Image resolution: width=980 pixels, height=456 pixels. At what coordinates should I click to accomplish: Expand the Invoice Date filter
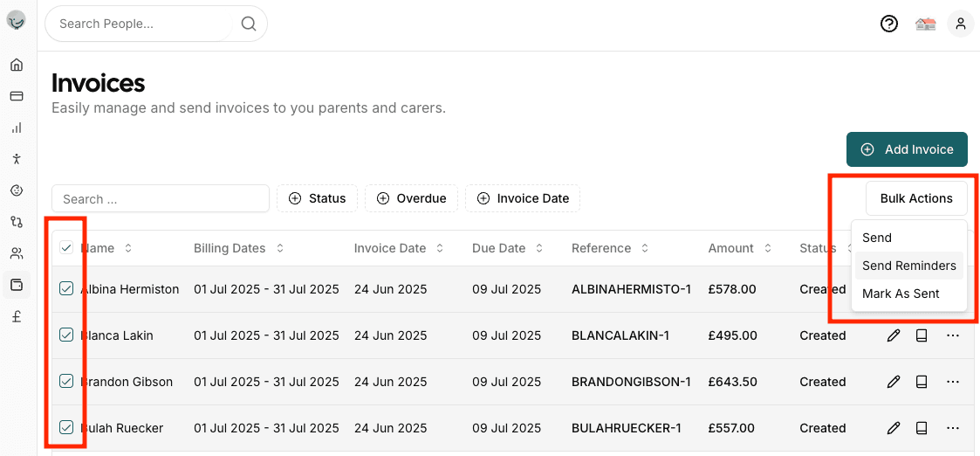click(523, 198)
